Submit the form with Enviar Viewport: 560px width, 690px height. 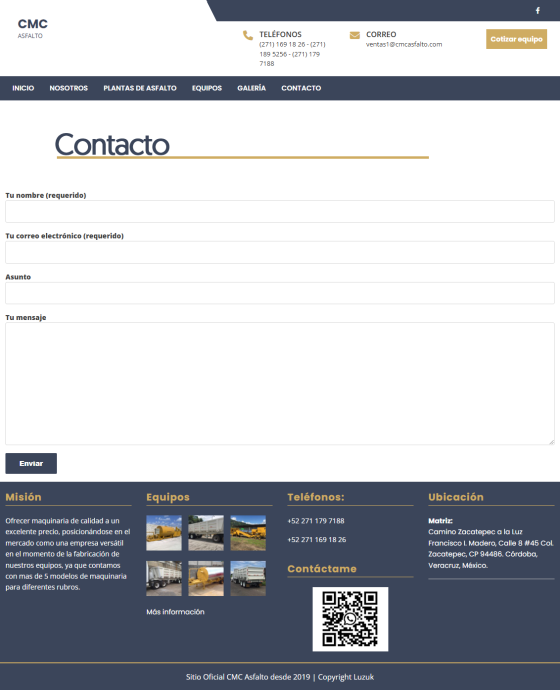coord(31,463)
